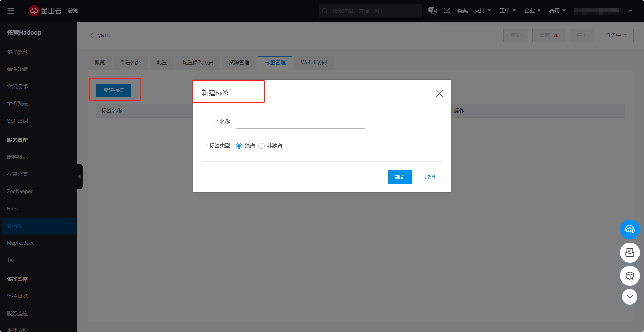This screenshot has width=644, height=332.
Task: Click the 取消 button in dialog
Action: pyautogui.click(x=430, y=177)
